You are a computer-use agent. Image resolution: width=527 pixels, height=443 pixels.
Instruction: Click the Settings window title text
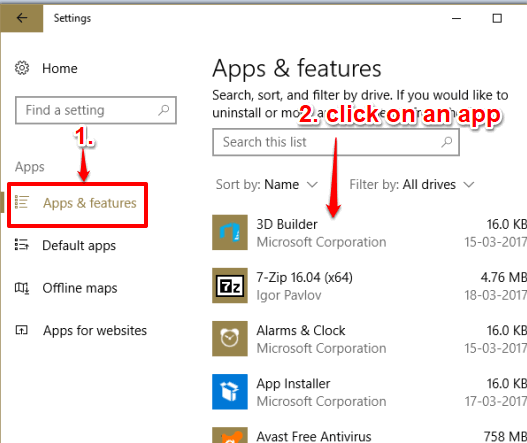[x=72, y=18]
